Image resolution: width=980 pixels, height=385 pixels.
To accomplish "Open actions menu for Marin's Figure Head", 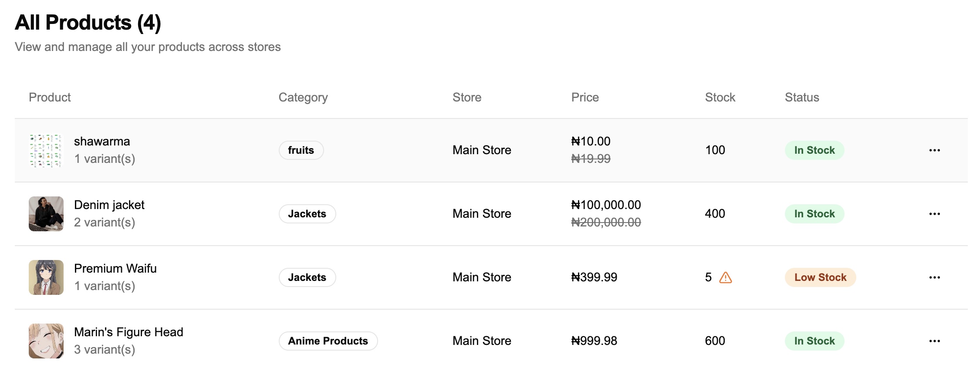I will (x=934, y=341).
